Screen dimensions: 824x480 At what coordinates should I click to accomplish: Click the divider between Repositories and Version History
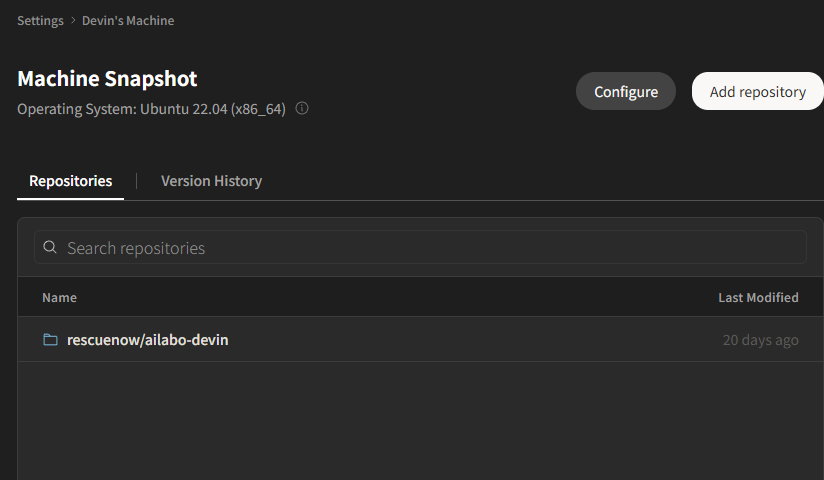(x=137, y=181)
